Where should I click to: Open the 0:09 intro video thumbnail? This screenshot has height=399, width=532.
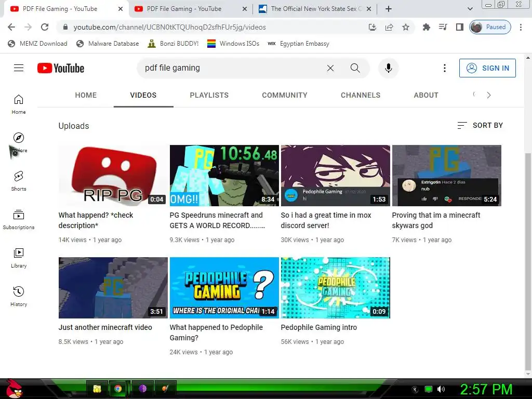coord(336,288)
